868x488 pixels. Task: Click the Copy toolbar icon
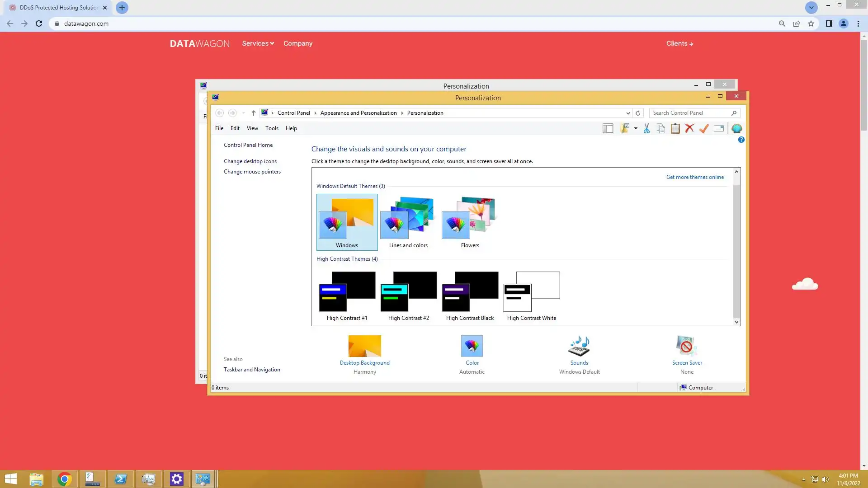pos(661,128)
